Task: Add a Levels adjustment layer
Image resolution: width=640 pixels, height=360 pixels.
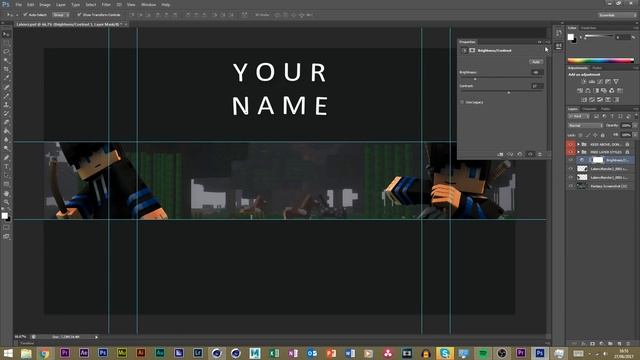Action: click(x=592, y=82)
